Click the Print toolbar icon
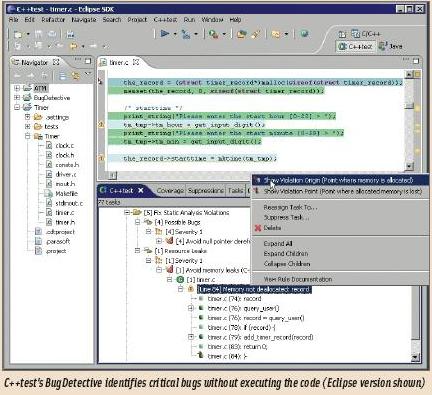Viewport: 432px width, 395px height. pos(52,34)
